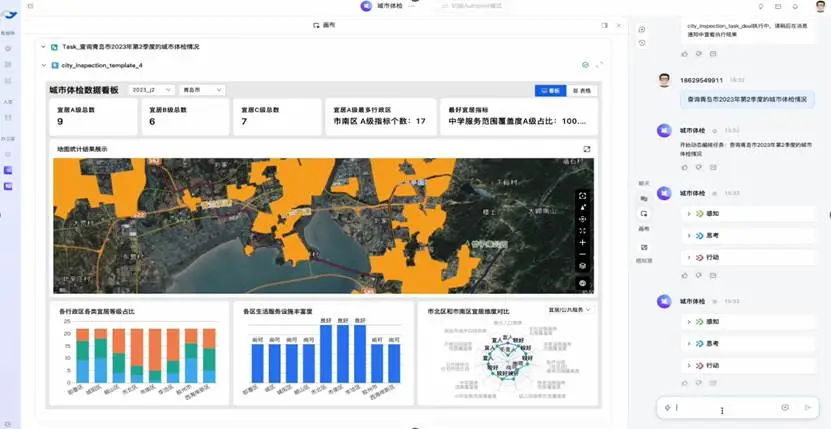Image resolution: width=831 pixels, height=429 pixels.
Task: Open chat history clock icon
Action: 642,43
